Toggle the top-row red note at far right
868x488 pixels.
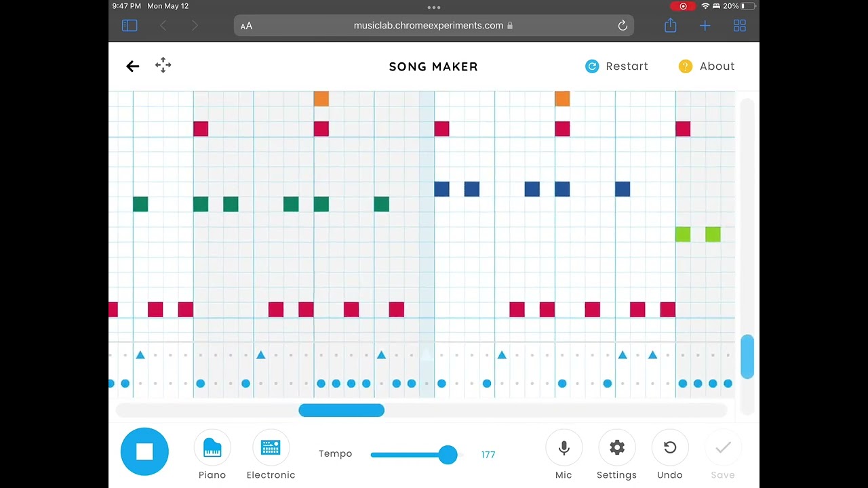[683, 129]
